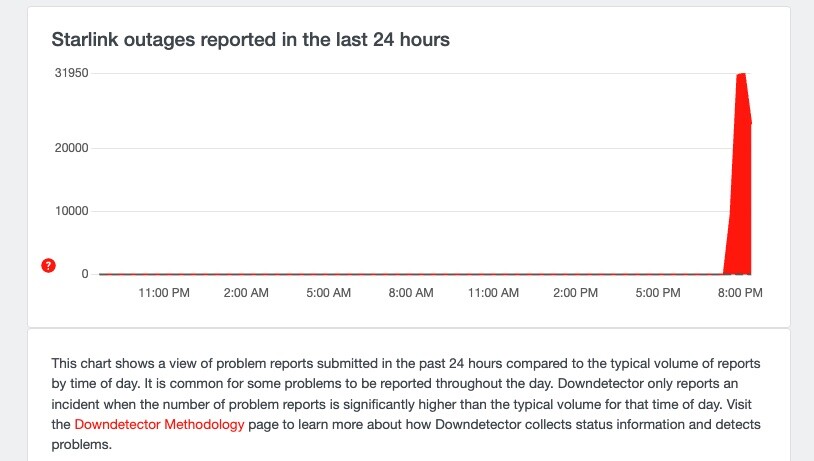814x461 pixels.
Task: Click the 10000 y-axis label
Action: click(x=71, y=211)
